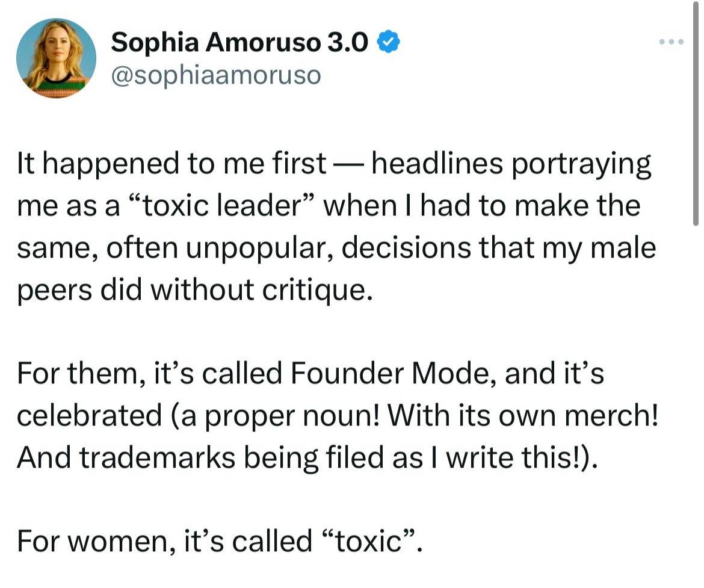Click the display name Sophia Amoruso 3.0
This screenshot has height=588, width=704.
click(239, 43)
